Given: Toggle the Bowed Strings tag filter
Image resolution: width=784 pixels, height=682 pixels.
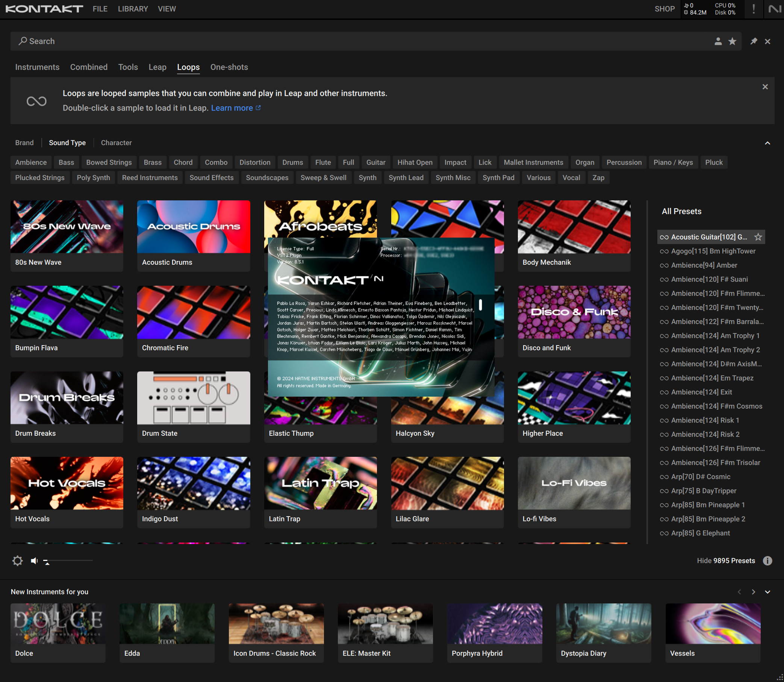Looking at the screenshot, I should click(109, 162).
